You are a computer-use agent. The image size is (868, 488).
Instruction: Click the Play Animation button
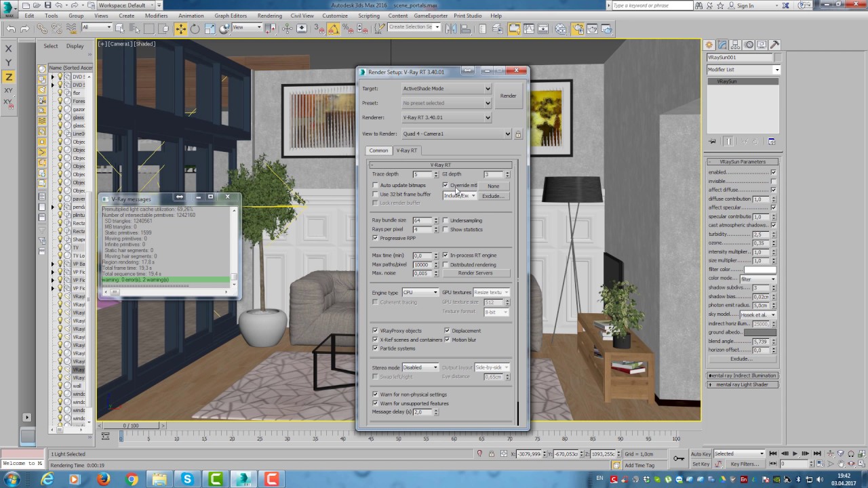(795, 453)
